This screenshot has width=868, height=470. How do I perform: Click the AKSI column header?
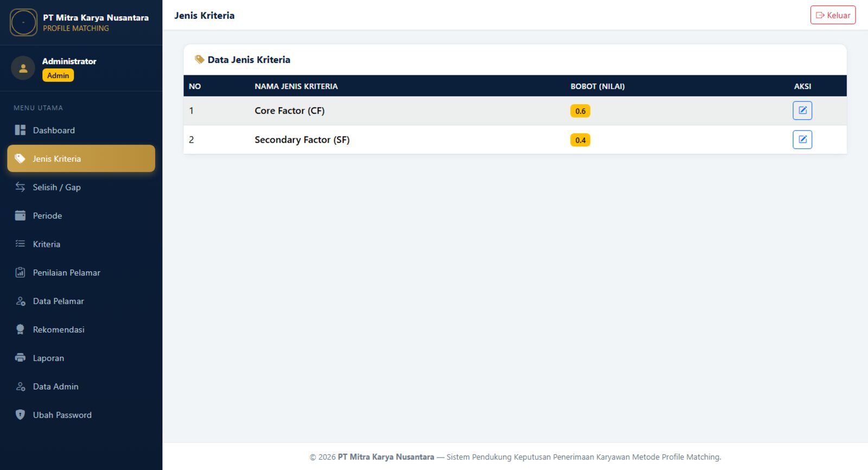[x=802, y=86]
